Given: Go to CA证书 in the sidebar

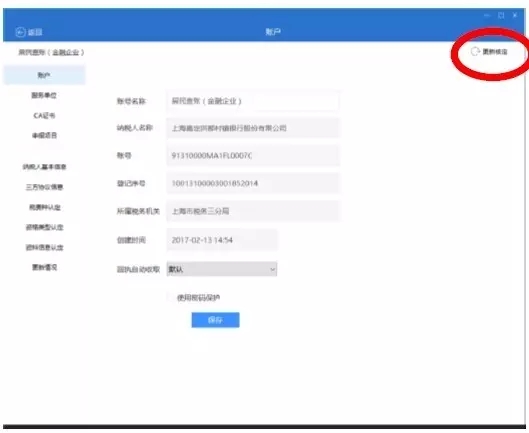Looking at the screenshot, I should [x=44, y=116].
